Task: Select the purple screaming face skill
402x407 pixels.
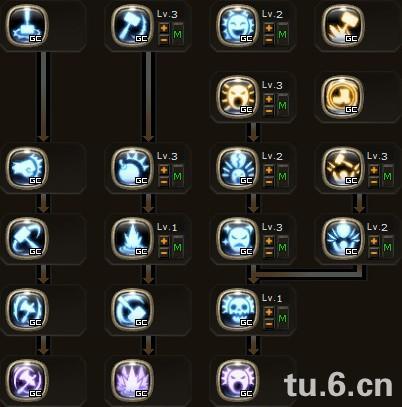Action: click(x=238, y=380)
